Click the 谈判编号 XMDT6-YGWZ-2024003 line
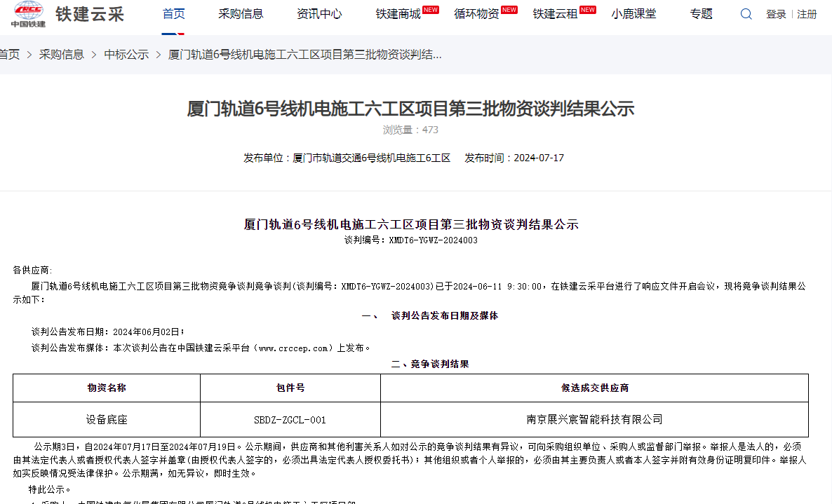The height and width of the screenshot is (504, 832). 410,240
